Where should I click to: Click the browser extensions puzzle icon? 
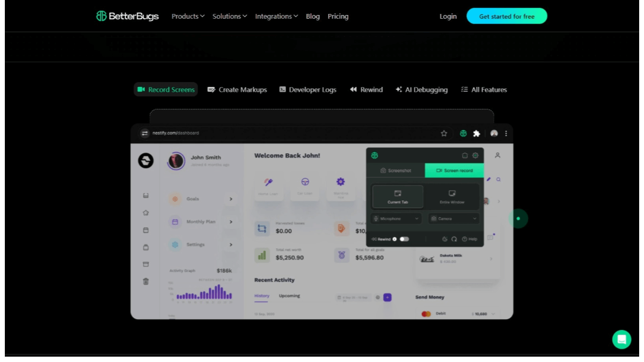(x=476, y=134)
